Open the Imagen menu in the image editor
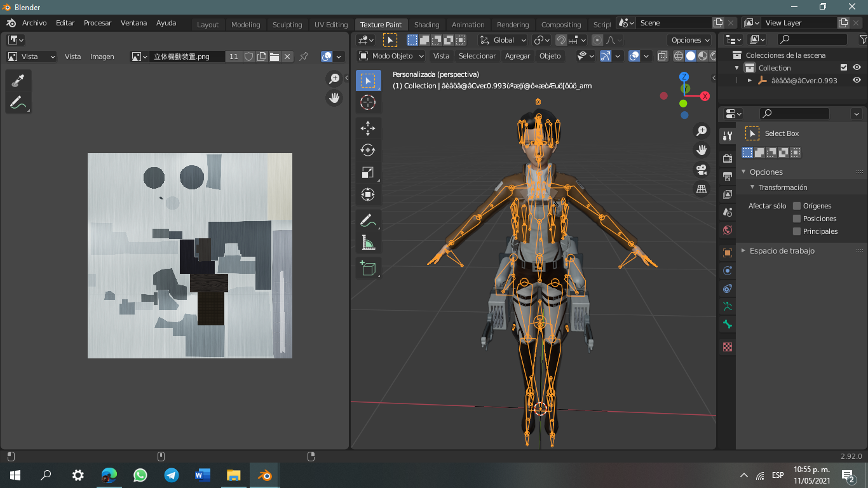Screen dimensions: 868x488 click(102, 57)
